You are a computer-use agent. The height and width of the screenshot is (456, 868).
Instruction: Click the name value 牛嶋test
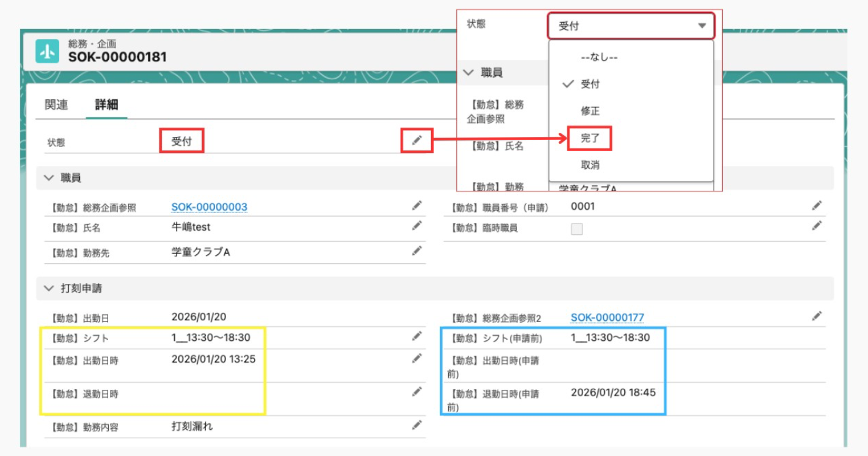click(x=191, y=227)
